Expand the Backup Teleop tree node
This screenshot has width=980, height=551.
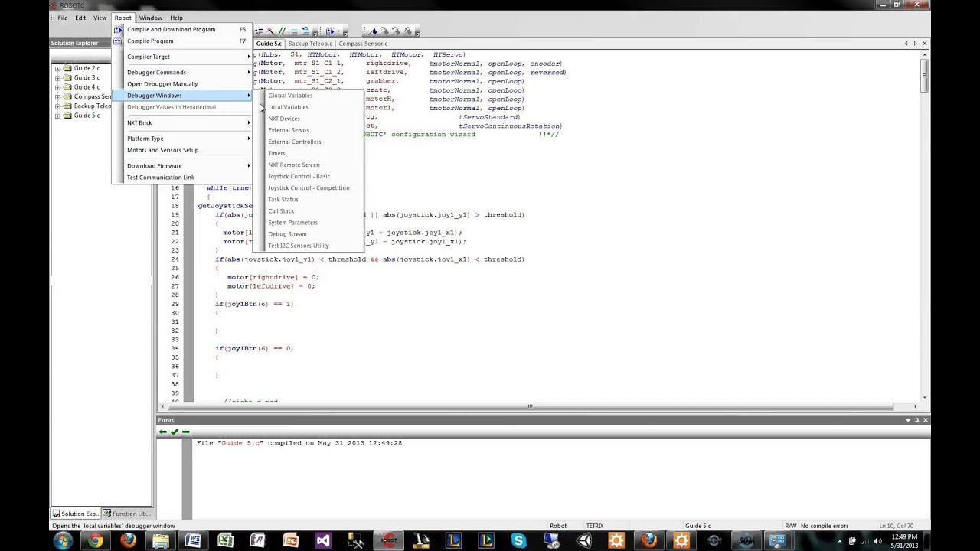coord(57,106)
